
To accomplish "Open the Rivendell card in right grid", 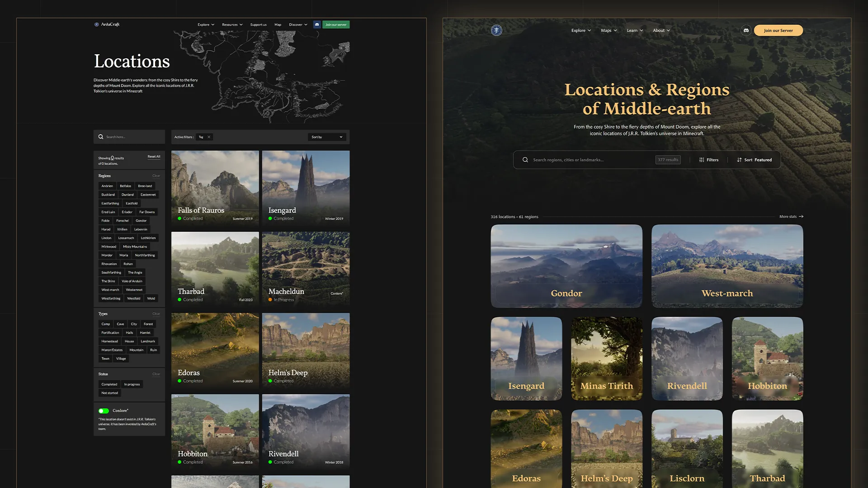I will click(687, 358).
